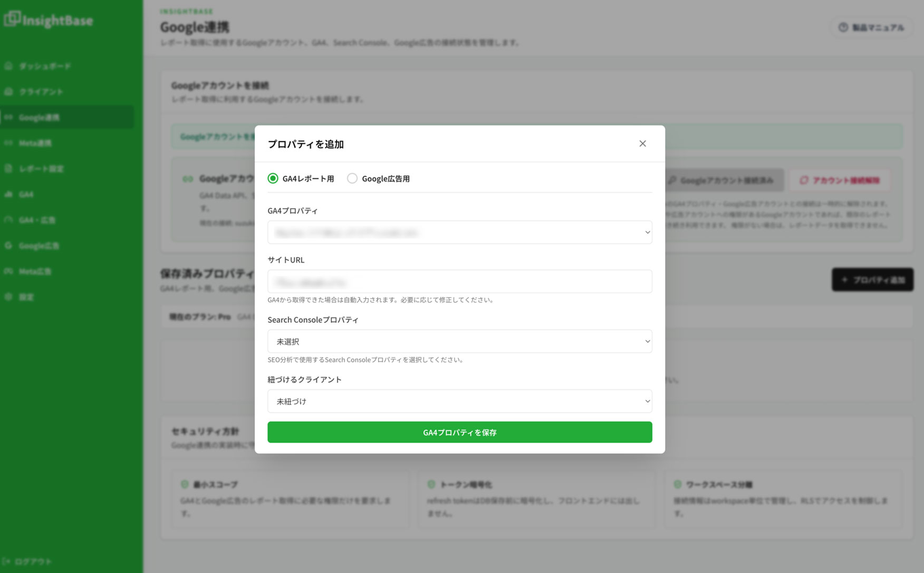Click the Google連携 link icon in the sidebar
The height and width of the screenshot is (573, 924).
(8, 117)
